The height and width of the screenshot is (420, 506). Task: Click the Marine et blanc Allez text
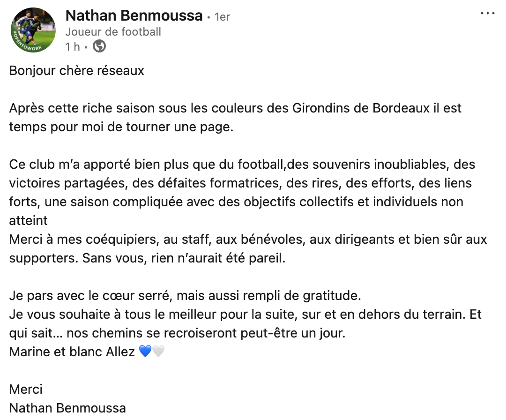click(72, 352)
